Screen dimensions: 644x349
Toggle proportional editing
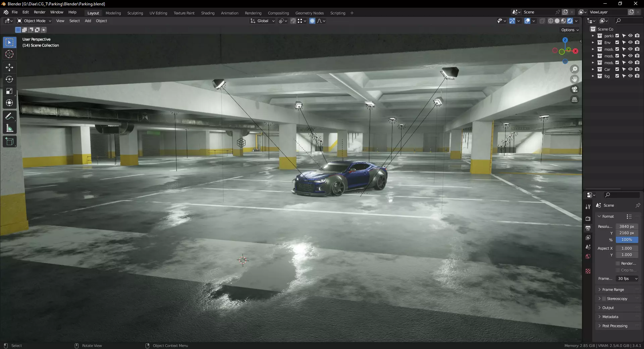click(312, 21)
